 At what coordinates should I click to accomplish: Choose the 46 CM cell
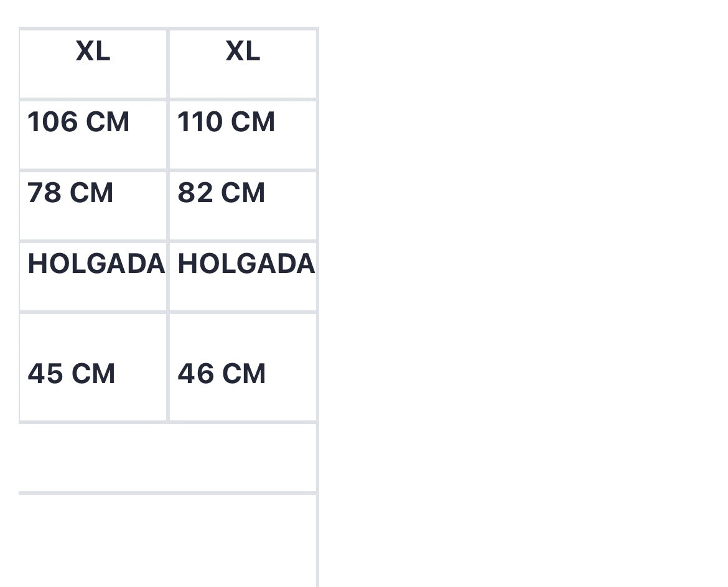pyautogui.click(x=243, y=367)
